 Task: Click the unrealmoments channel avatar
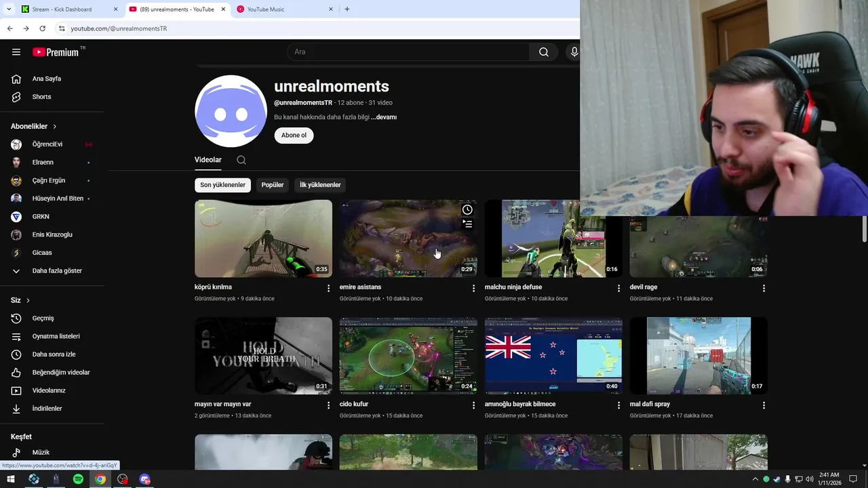pos(231,111)
